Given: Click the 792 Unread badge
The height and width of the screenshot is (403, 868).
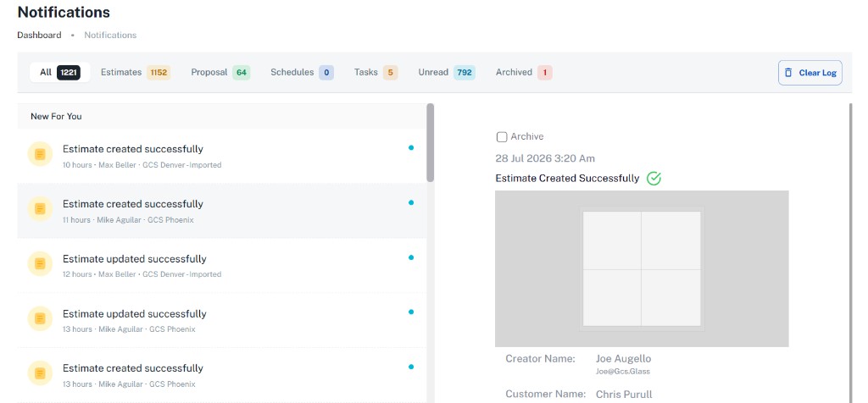Looking at the screenshot, I should 465,73.
